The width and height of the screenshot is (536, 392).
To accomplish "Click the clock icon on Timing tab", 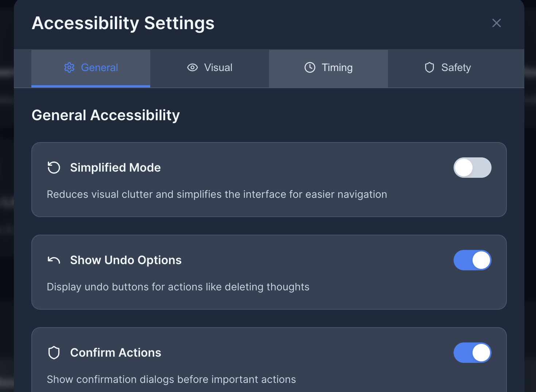I will pos(310,67).
